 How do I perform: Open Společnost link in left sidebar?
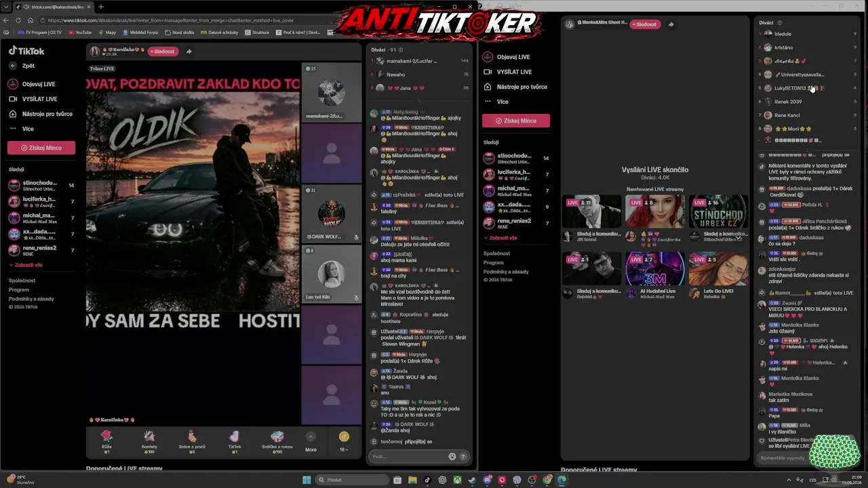[22, 281]
